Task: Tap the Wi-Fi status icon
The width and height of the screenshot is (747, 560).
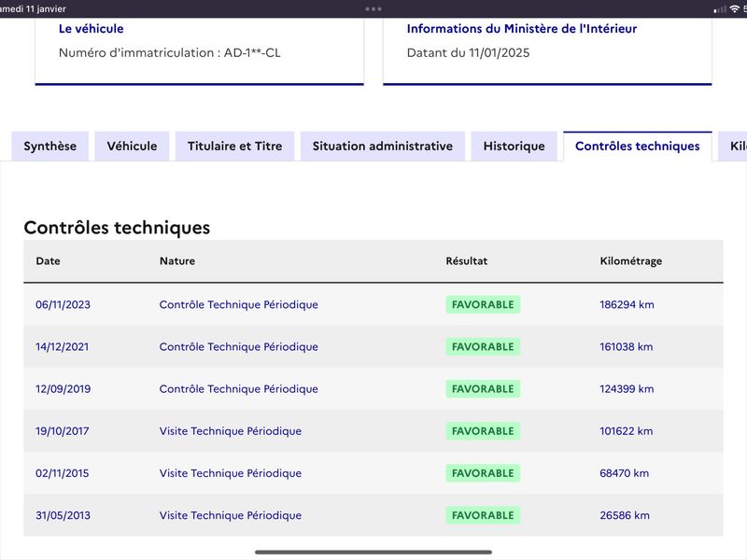Action: click(x=734, y=9)
